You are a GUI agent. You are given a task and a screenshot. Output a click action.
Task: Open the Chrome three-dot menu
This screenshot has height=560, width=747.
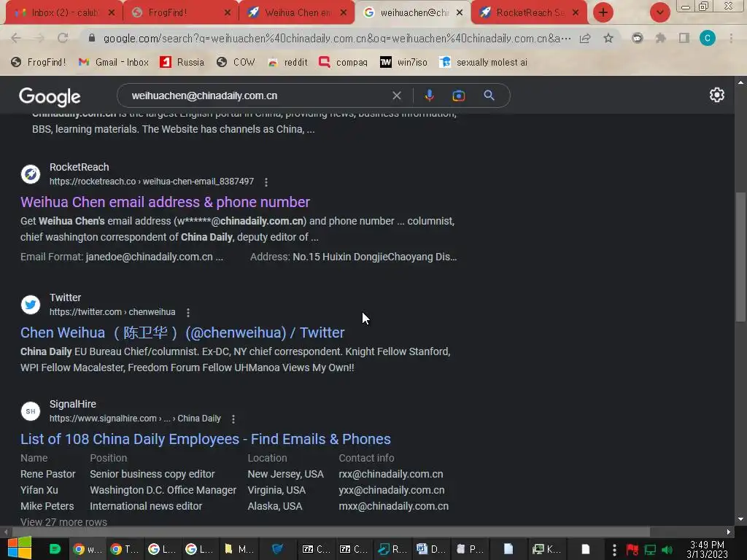tap(731, 38)
